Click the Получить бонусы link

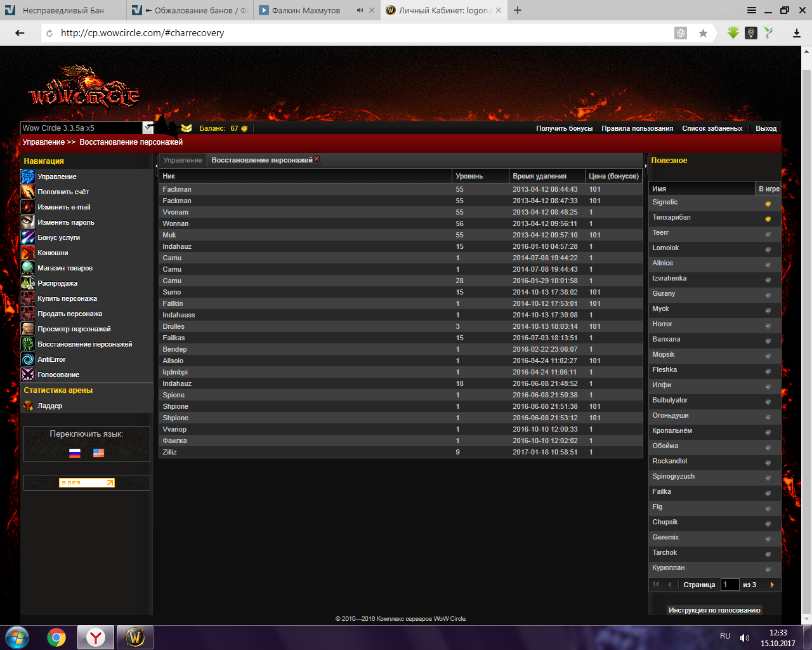click(x=564, y=128)
